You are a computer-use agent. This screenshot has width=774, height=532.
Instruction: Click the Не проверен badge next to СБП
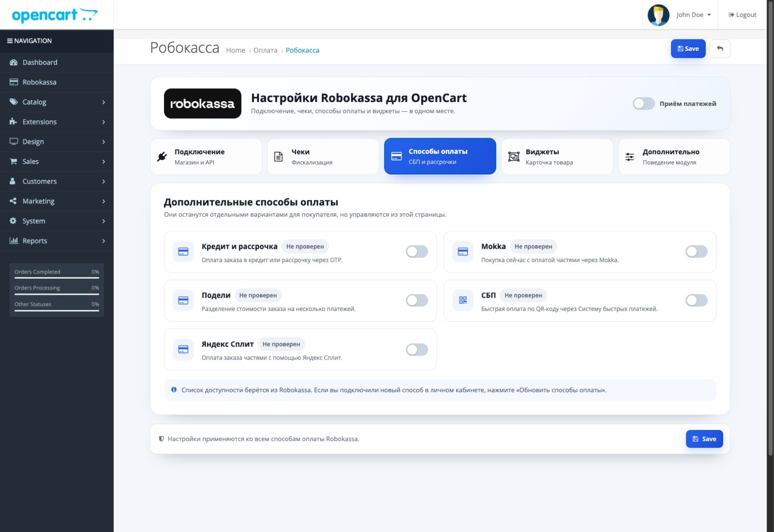click(x=523, y=295)
